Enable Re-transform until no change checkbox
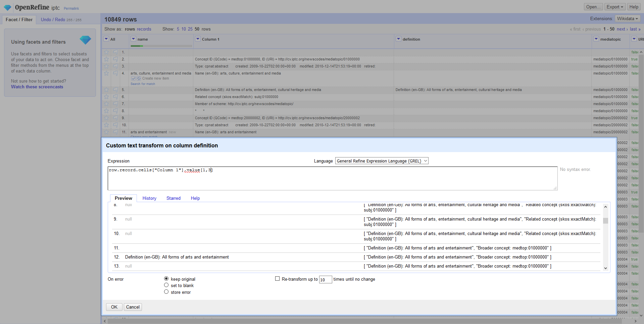Image resolution: width=644 pixels, height=324 pixels. [x=277, y=279]
